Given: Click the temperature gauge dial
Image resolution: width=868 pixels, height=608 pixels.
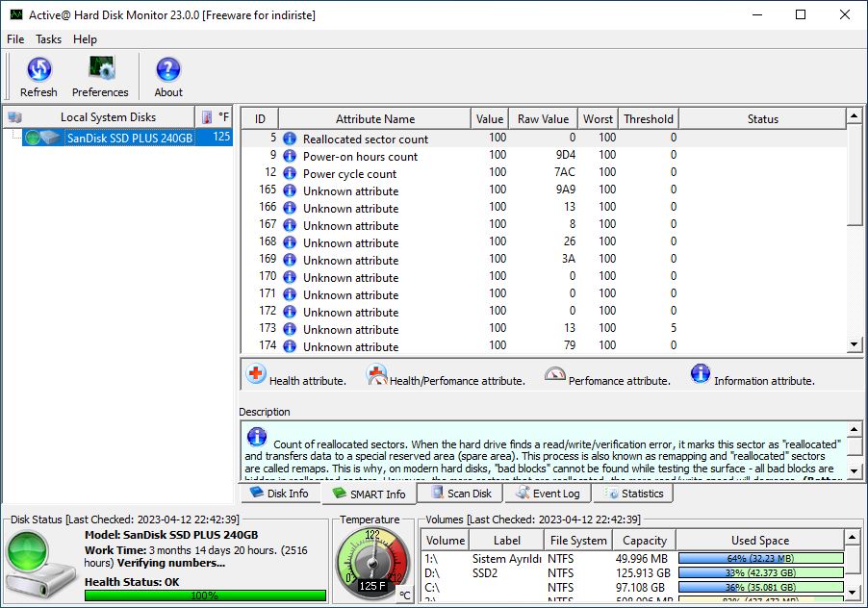Looking at the screenshot, I should pos(372,565).
